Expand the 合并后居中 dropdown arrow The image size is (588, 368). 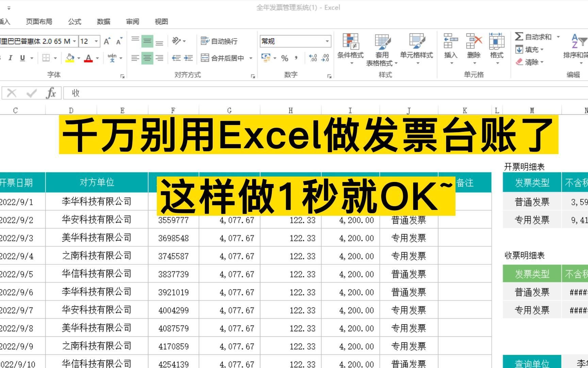tap(251, 58)
